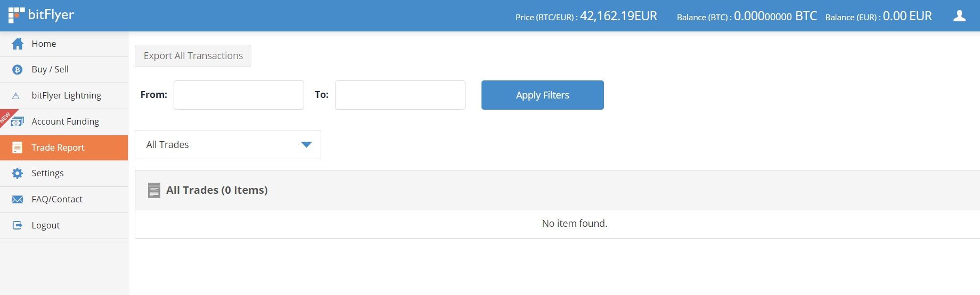Go to Home in sidebar

[64, 44]
